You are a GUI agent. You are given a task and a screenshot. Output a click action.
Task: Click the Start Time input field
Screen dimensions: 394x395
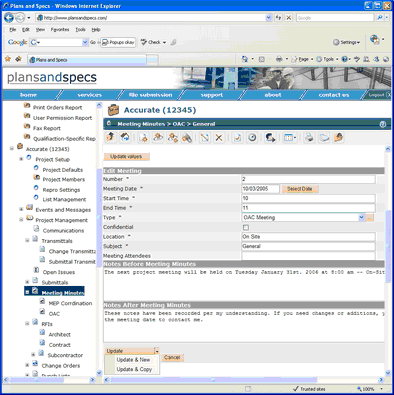tap(308, 199)
